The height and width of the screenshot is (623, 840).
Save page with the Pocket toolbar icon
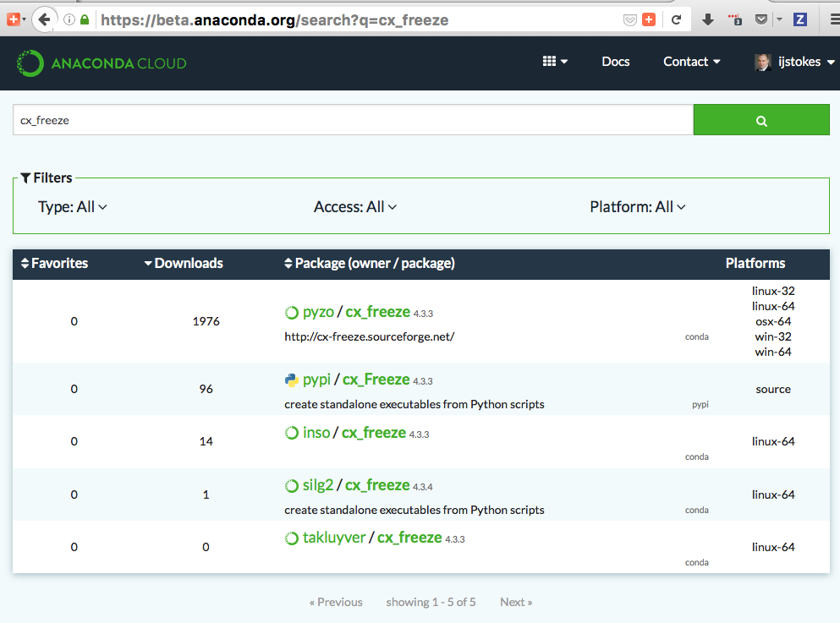point(760,19)
